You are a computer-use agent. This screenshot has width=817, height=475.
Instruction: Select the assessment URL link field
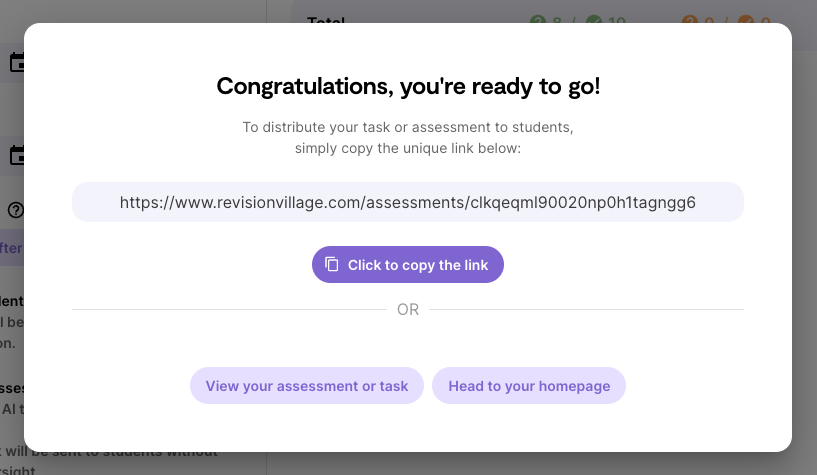coord(407,202)
